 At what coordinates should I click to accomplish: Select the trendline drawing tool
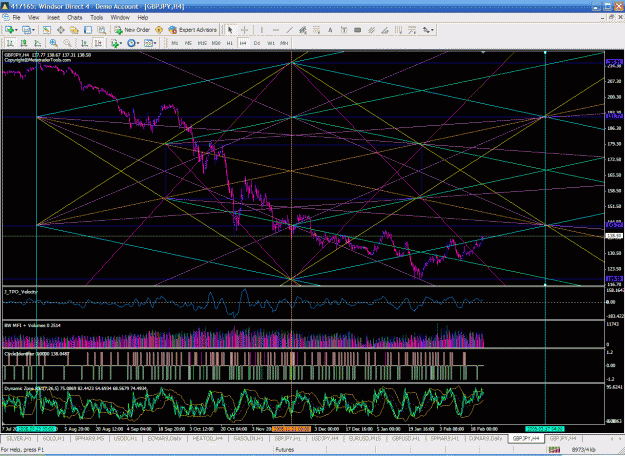(x=289, y=30)
